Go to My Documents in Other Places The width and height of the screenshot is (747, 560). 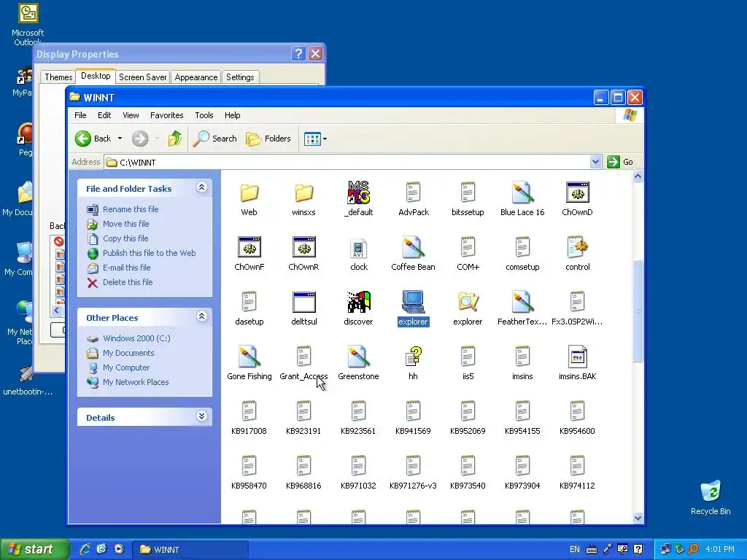128,353
